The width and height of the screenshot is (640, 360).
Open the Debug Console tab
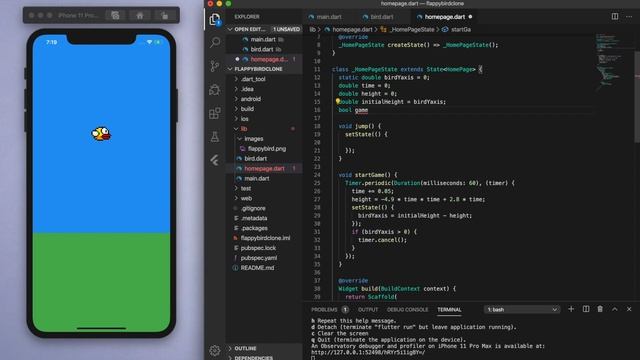click(407, 309)
